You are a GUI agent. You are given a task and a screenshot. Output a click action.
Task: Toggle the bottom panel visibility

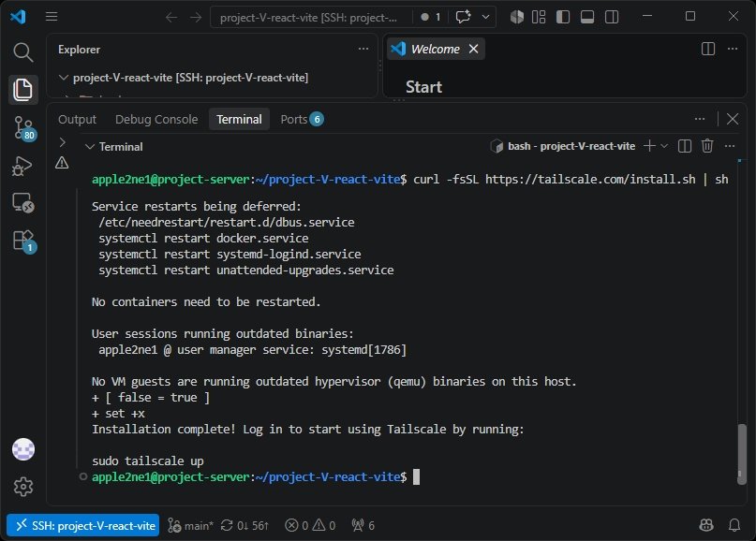point(586,17)
